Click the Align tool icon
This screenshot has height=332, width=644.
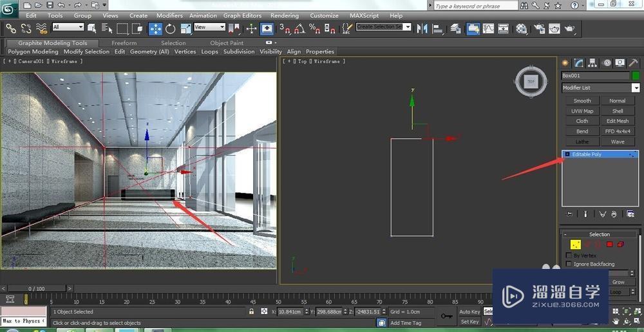[437, 28]
